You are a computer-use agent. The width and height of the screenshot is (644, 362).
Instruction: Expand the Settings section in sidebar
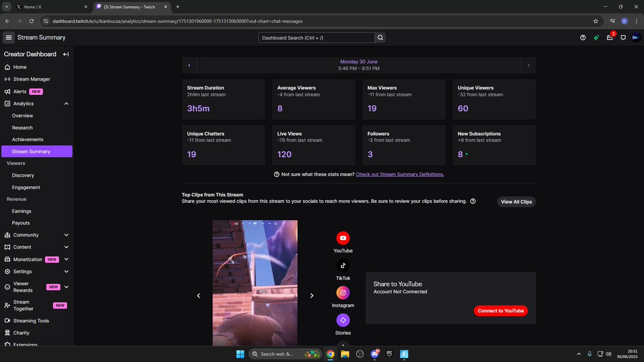(x=66, y=271)
